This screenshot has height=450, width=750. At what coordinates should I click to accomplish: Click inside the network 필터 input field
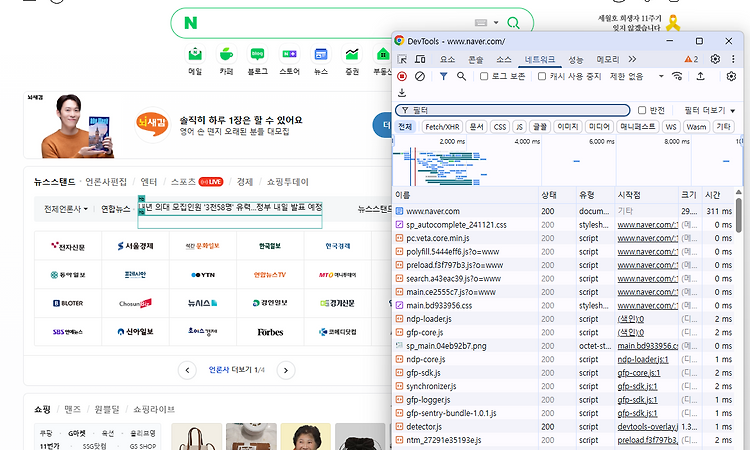tap(512, 110)
